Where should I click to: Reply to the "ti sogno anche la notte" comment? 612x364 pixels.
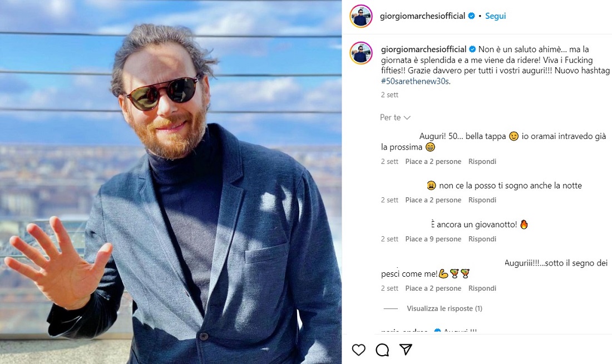pyautogui.click(x=482, y=200)
